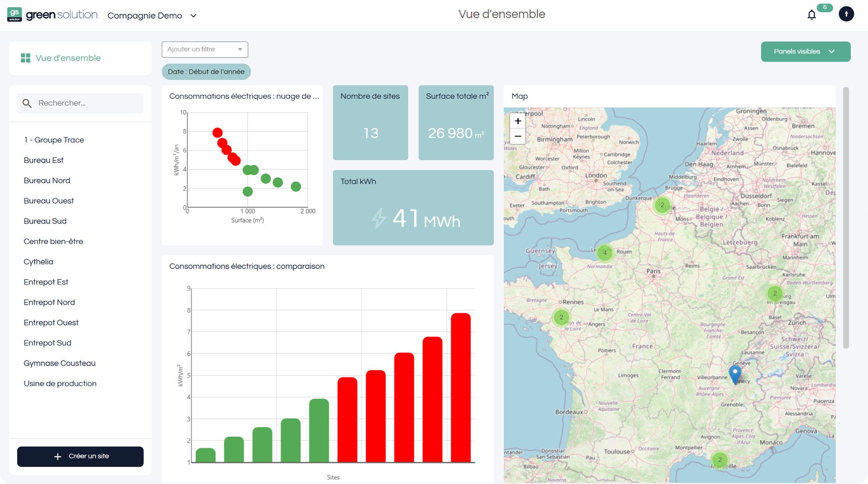
Task: Click the search magnifier icon in the sidebar
Action: (28, 103)
